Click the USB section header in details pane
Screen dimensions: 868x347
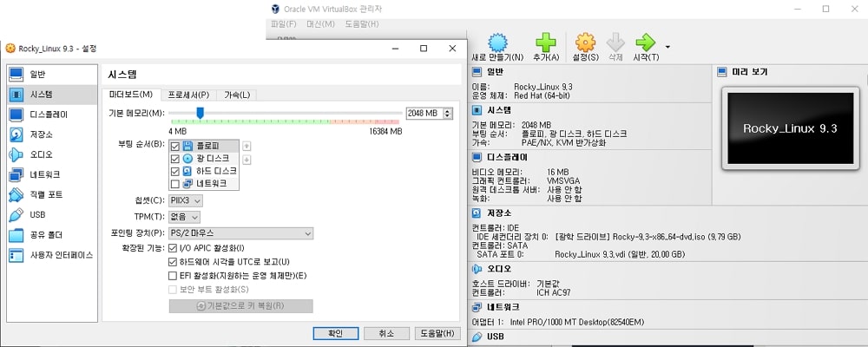point(496,337)
